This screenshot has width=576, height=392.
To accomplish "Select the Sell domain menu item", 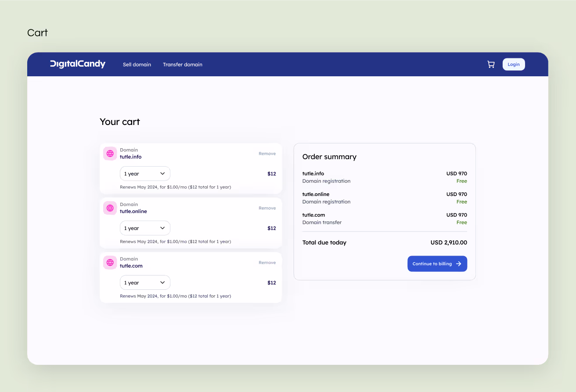I will click(x=137, y=64).
